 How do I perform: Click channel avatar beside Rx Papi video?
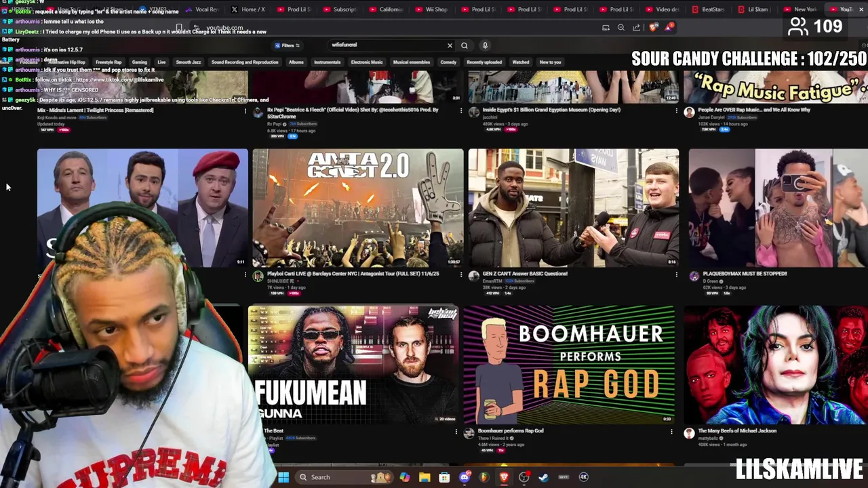(x=258, y=113)
